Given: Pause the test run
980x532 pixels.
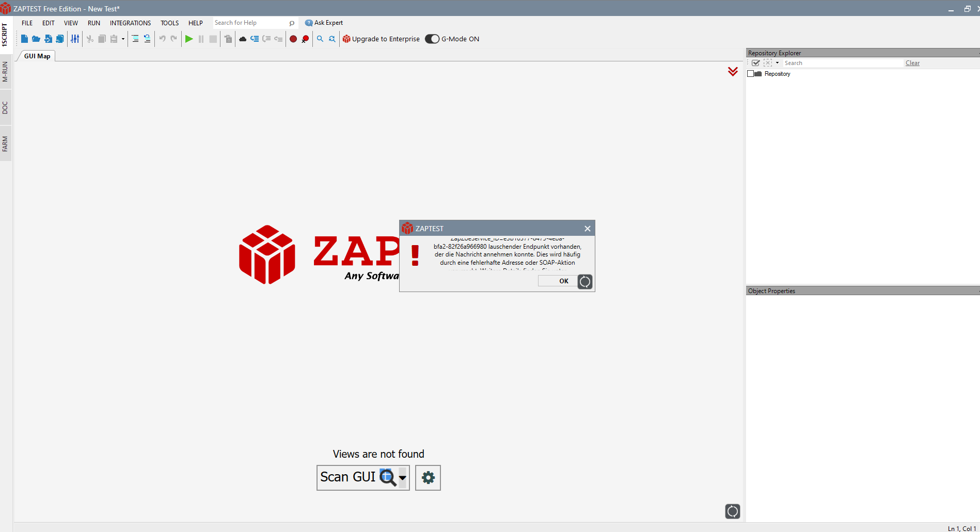Looking at the screenshot, I should pyautogui.click(x=201, y=39).
